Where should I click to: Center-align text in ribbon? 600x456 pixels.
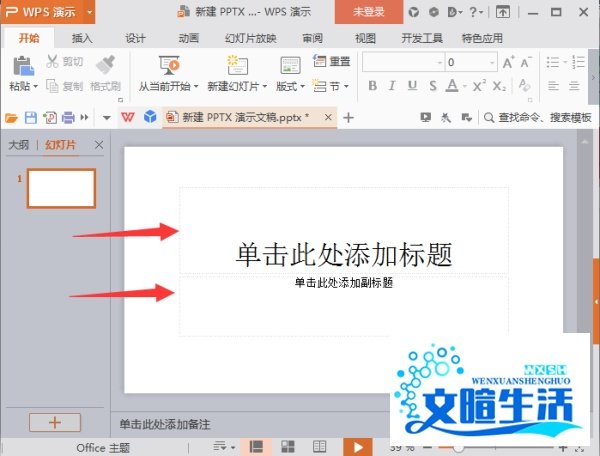pyautogui.click(x=574, y=86)
